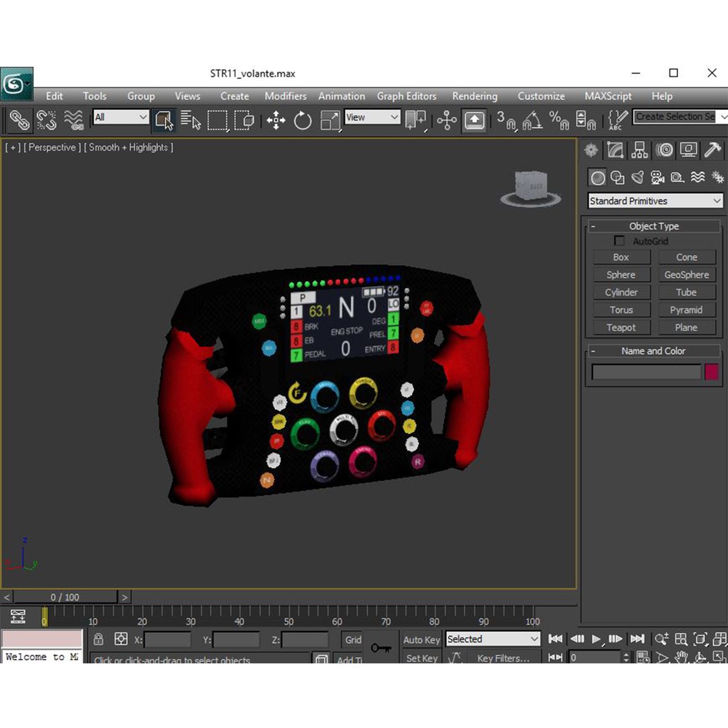Select the Space Warps category icon
Viewport: 728px width, 728px height.
(x=698, y=177)
